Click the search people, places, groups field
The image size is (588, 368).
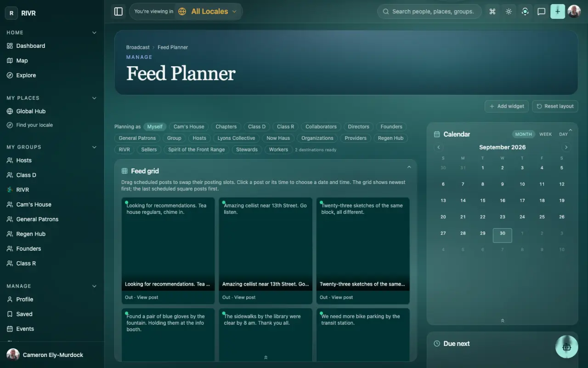click(430, 11)
